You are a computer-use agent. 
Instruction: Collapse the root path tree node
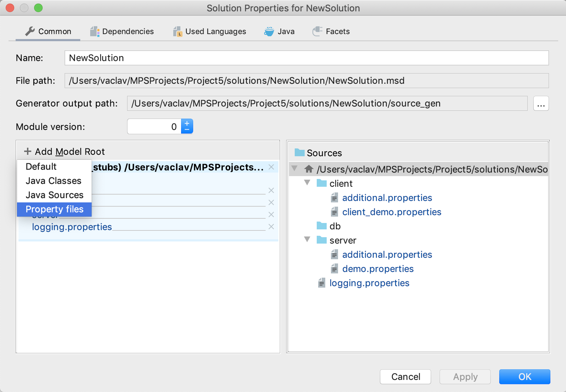[294, 169]
